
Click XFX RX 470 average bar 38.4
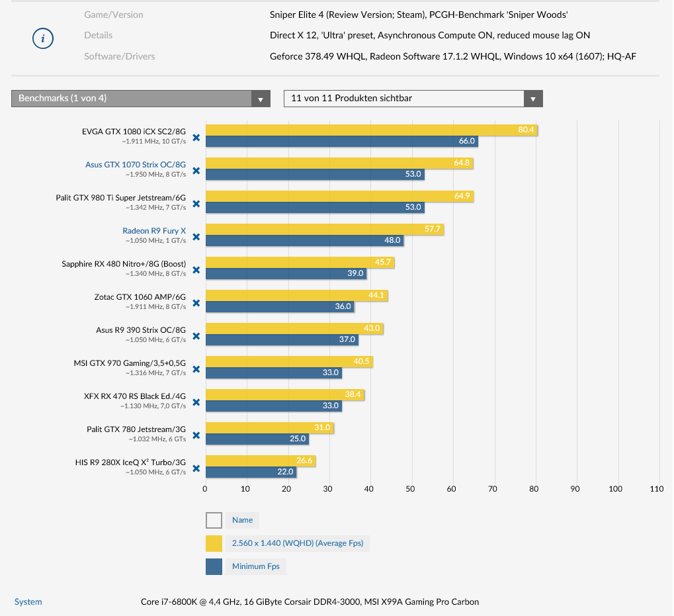tap(285, 394)
